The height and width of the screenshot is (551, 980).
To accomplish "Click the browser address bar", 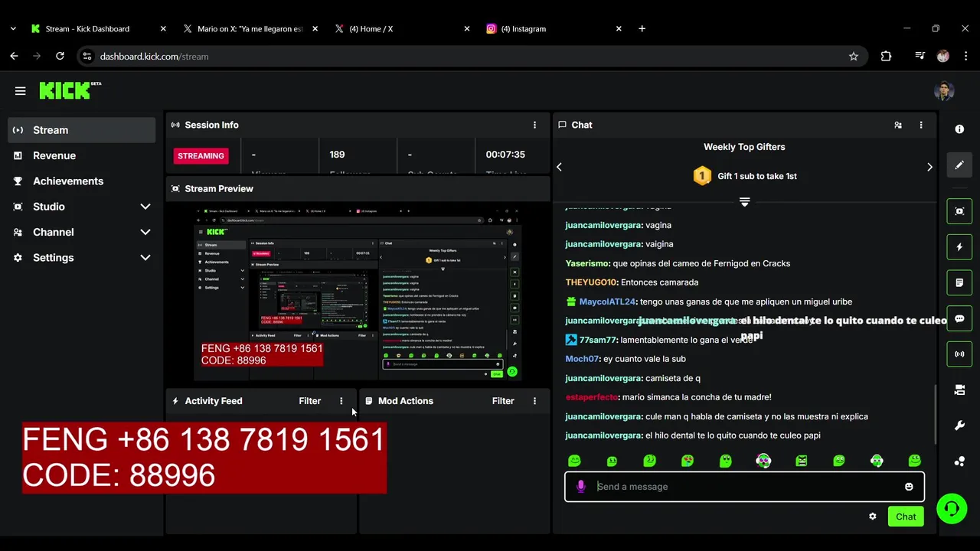I will pos(471,57).
